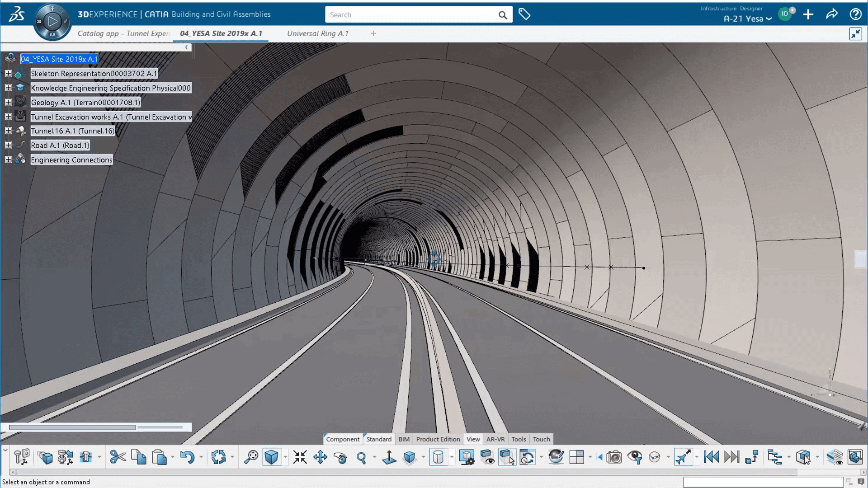Click the Normal View icon

click(x=389, y=457)
